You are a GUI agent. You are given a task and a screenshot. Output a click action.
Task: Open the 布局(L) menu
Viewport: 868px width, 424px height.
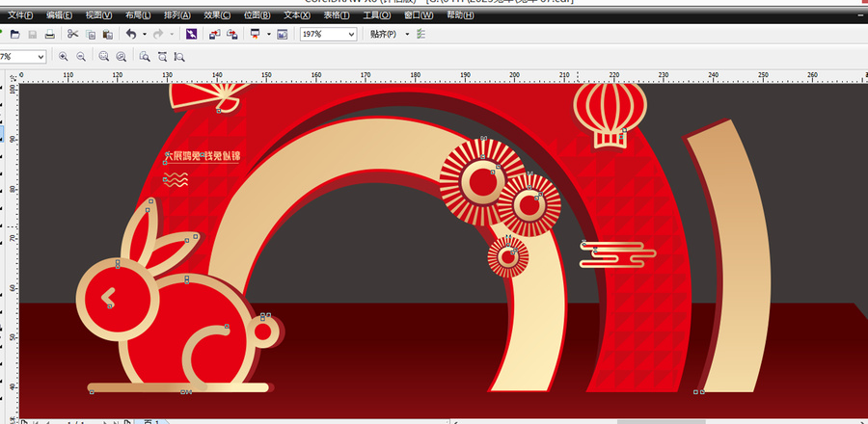point(138,15)
